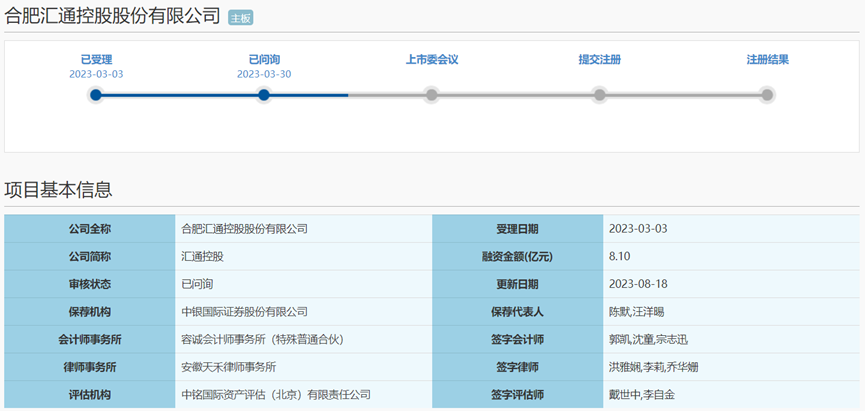Click the 2023-08-18 update date value
Image resolution: width=865 pixels, height=411 pixels.
coord(638,284)
